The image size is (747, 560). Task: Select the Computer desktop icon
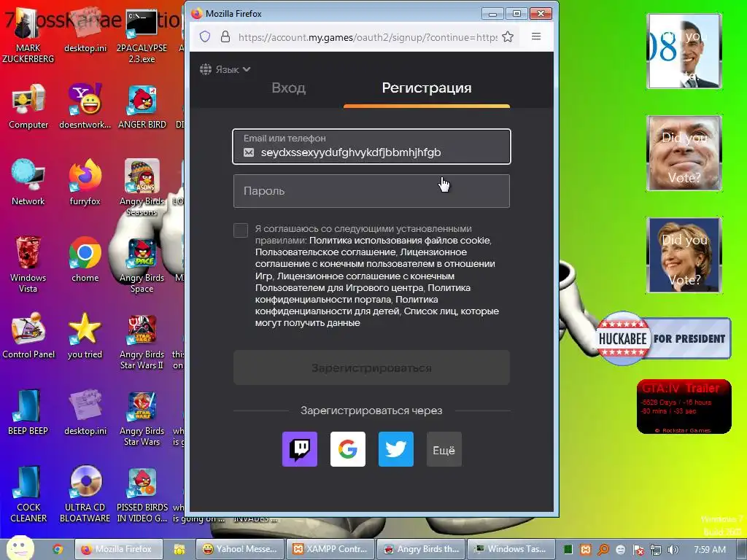(28, 106)
